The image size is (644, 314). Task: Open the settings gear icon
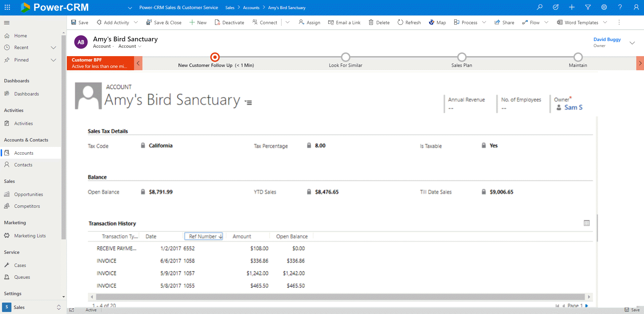604,7
